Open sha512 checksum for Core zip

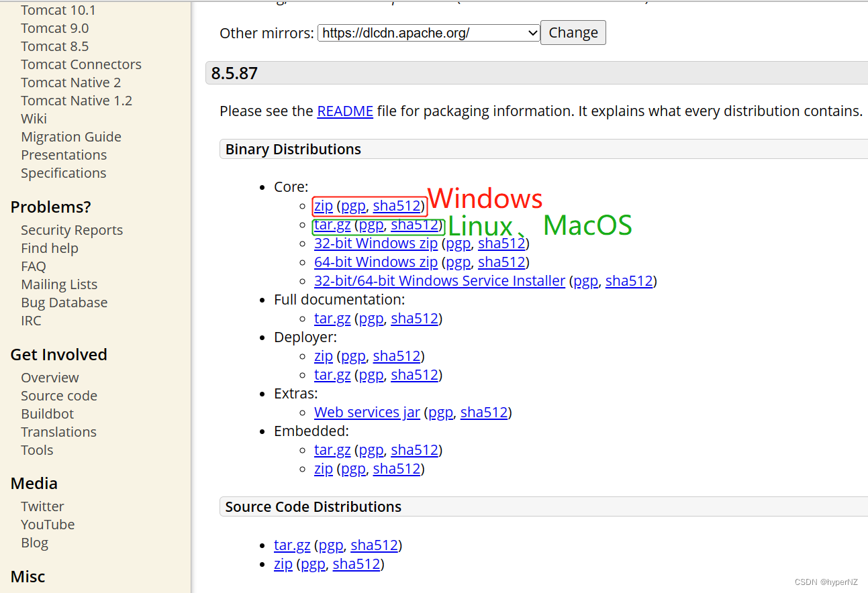397,206
